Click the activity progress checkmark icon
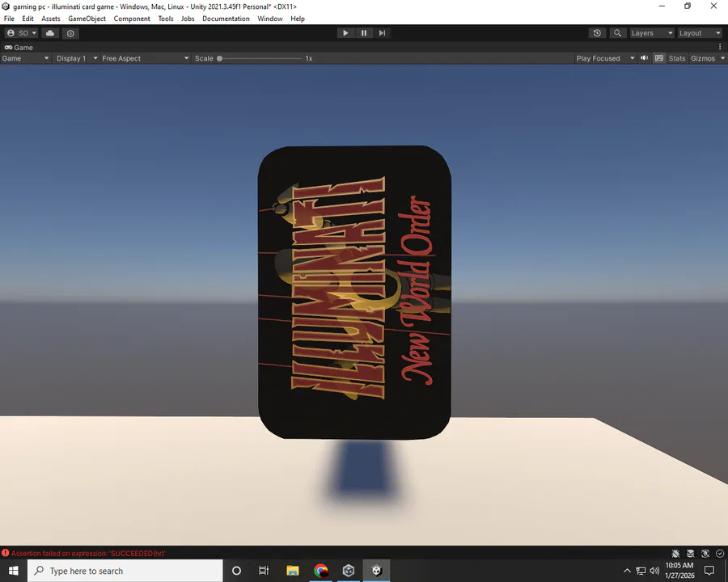 point(720,553)
